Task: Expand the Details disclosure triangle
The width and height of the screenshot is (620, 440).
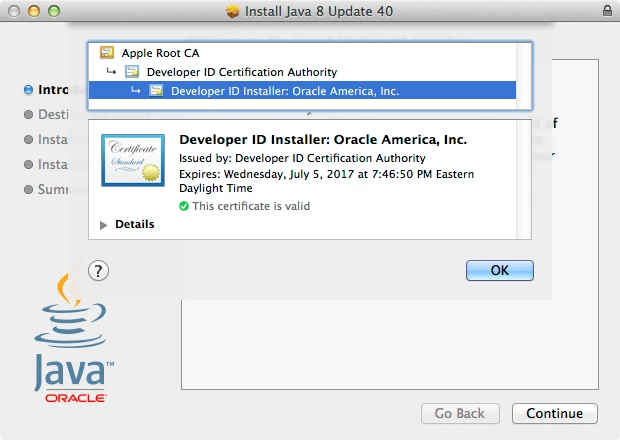Action: tap(104, 225)
